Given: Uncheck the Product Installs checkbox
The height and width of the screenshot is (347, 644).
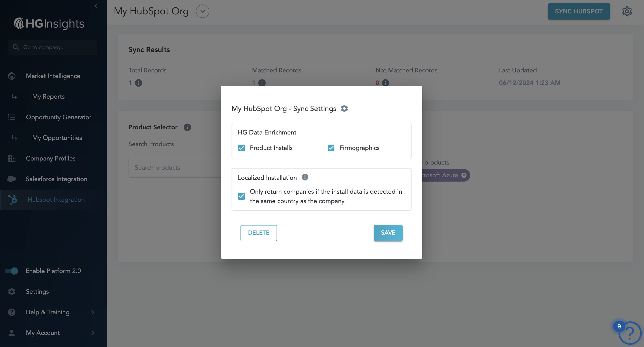Looking at the screenshot, I should tap(241, 148).
